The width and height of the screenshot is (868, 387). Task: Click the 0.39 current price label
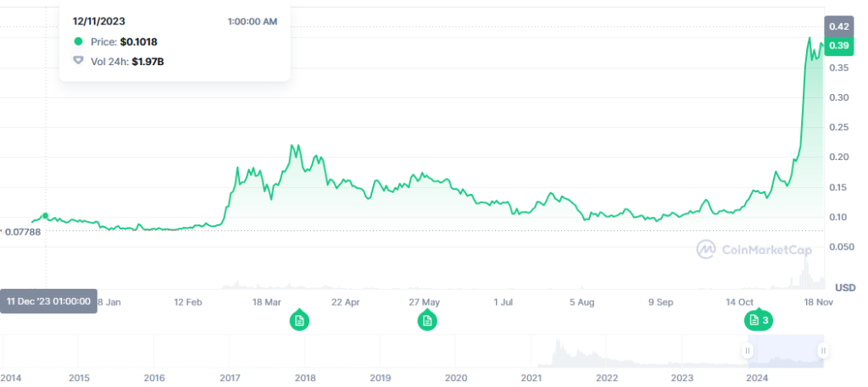[x=839, y=45]
